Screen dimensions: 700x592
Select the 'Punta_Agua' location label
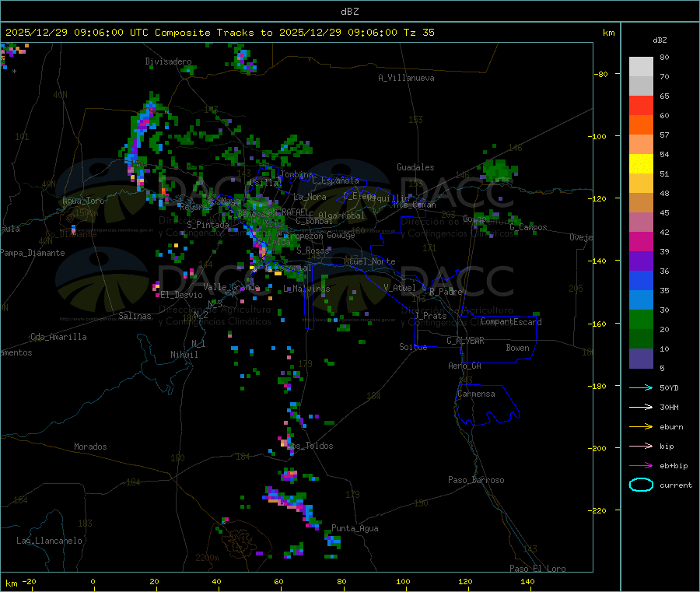(x=355, y=528)
